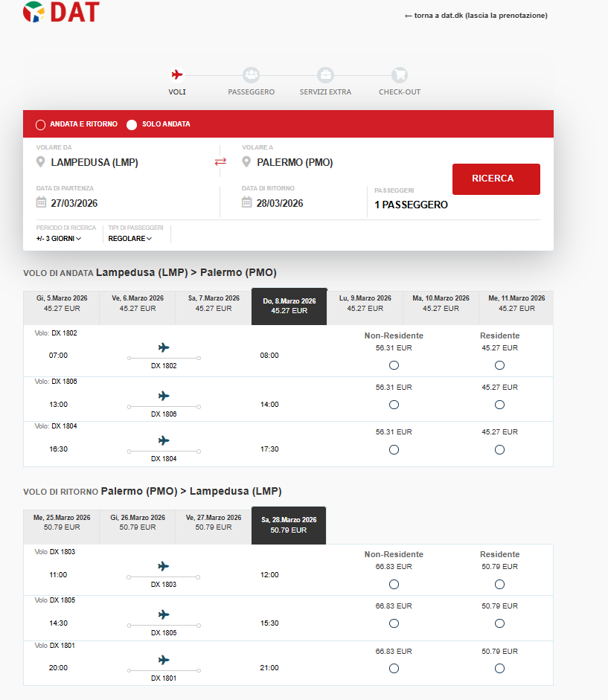Click the Lampedusa location pin icon

[x=40, y=162]
